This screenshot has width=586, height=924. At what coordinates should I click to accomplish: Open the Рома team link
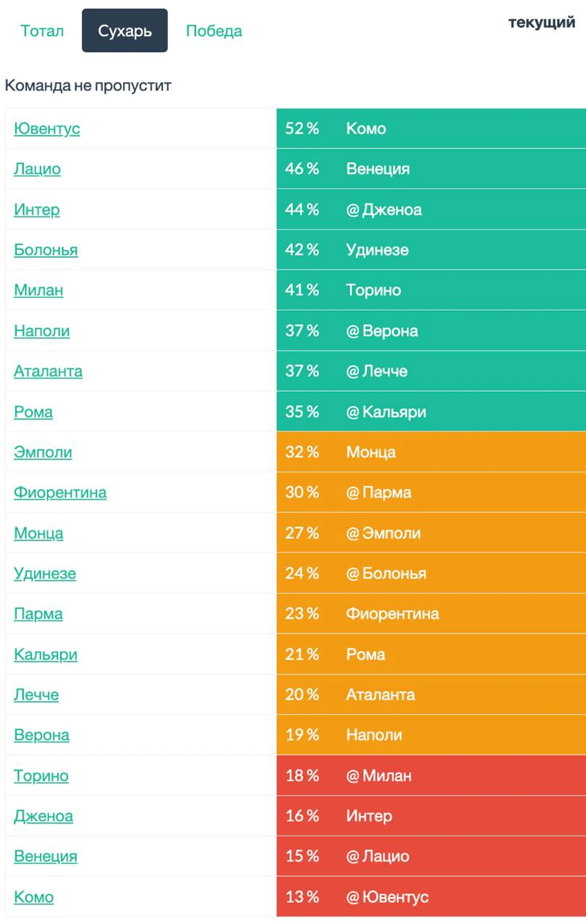click(x=33, y=412)
